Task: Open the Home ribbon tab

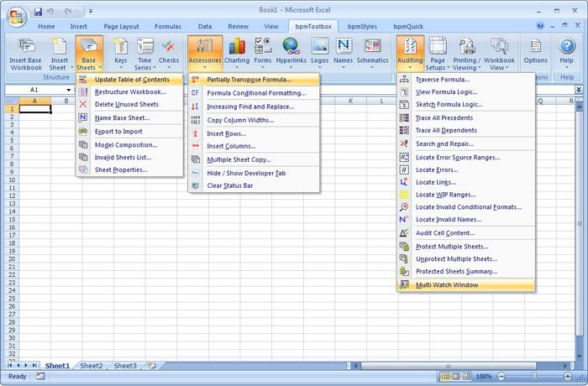Action: [46, 26]
